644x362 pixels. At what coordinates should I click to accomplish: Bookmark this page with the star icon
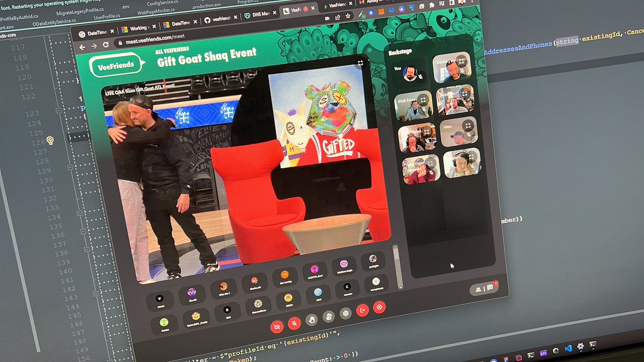point(348,17)
